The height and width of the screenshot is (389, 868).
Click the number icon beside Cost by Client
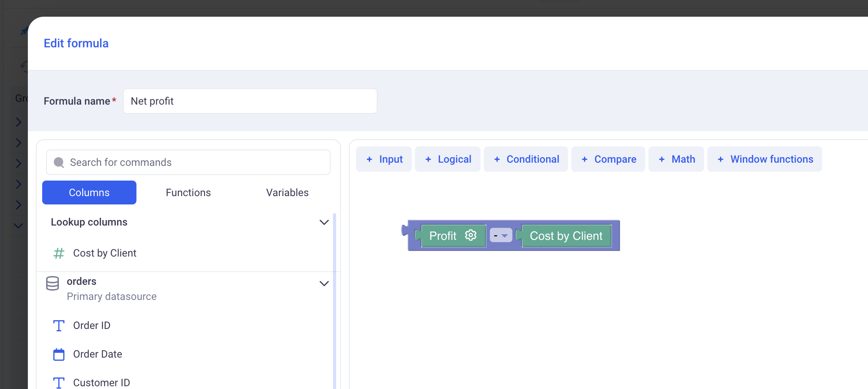coord(59,253)
